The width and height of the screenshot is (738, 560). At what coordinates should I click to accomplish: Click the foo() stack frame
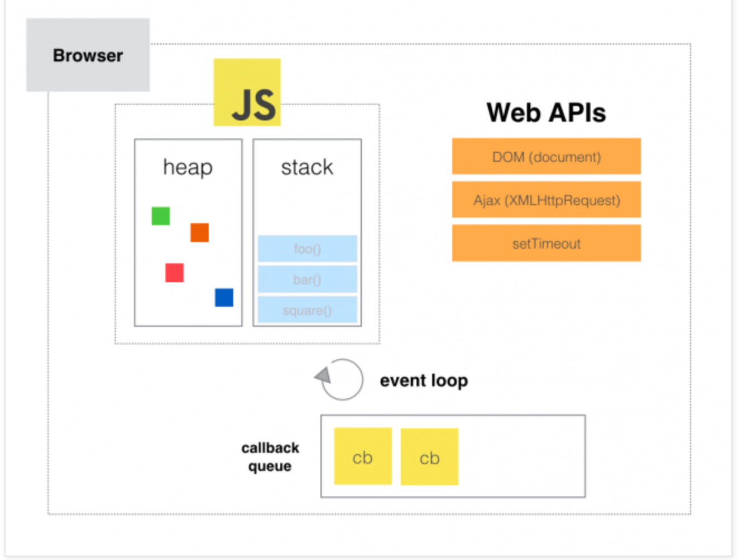pyautogui.click(x=307, y=249)
